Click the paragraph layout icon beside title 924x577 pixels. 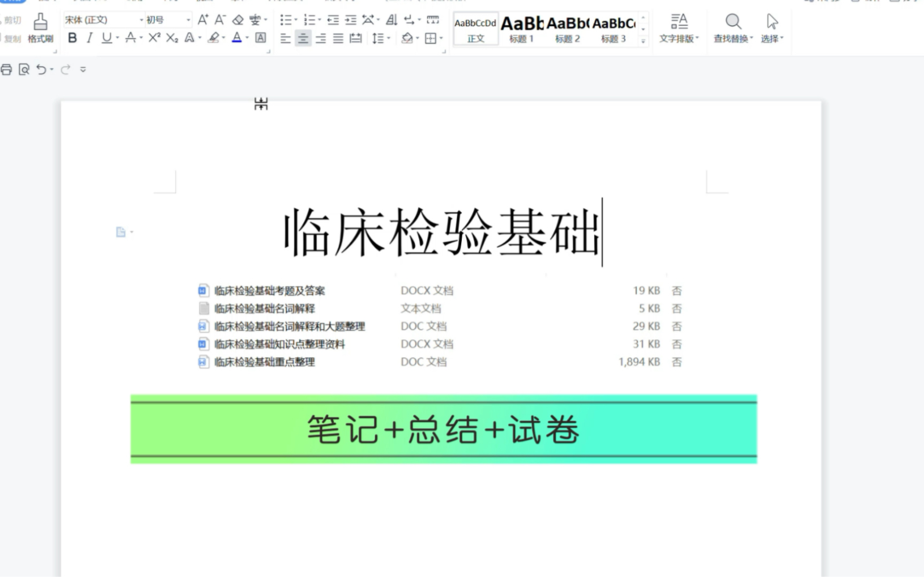pos(121,232)
